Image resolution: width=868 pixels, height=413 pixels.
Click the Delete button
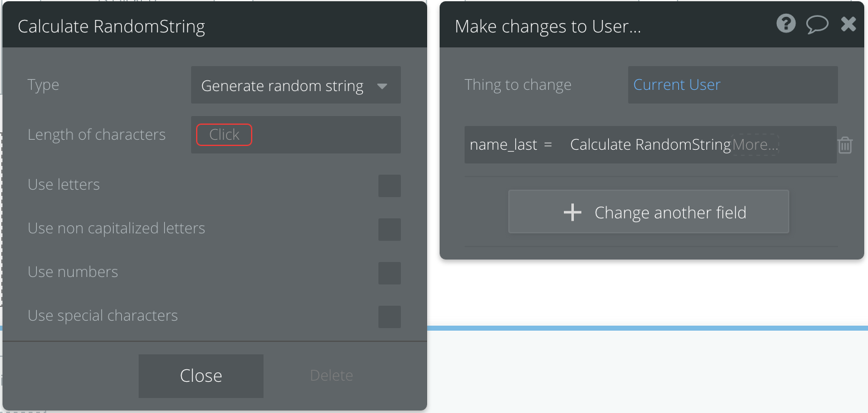331,376
